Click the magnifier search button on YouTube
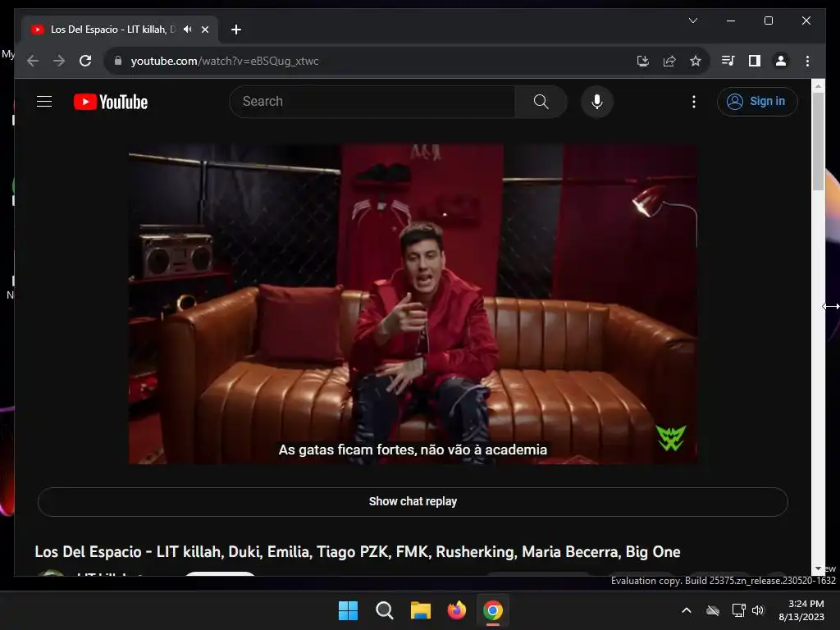This screenshot has height=630, width=840. point(541,101)
